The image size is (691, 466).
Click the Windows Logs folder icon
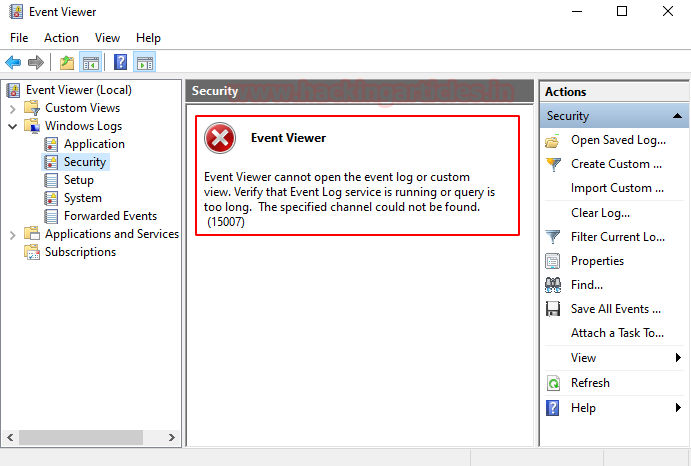tap(32, 126)
